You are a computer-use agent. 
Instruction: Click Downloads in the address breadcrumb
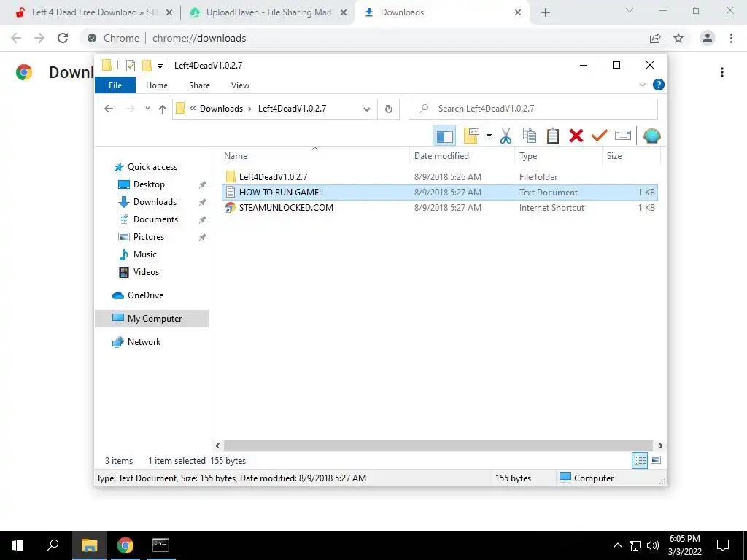221,109
